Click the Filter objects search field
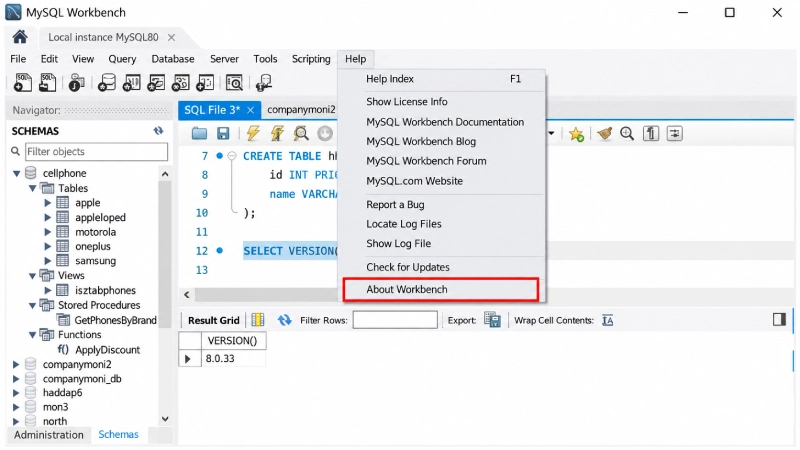Screen dimensions: 800x450 (96, 152)
